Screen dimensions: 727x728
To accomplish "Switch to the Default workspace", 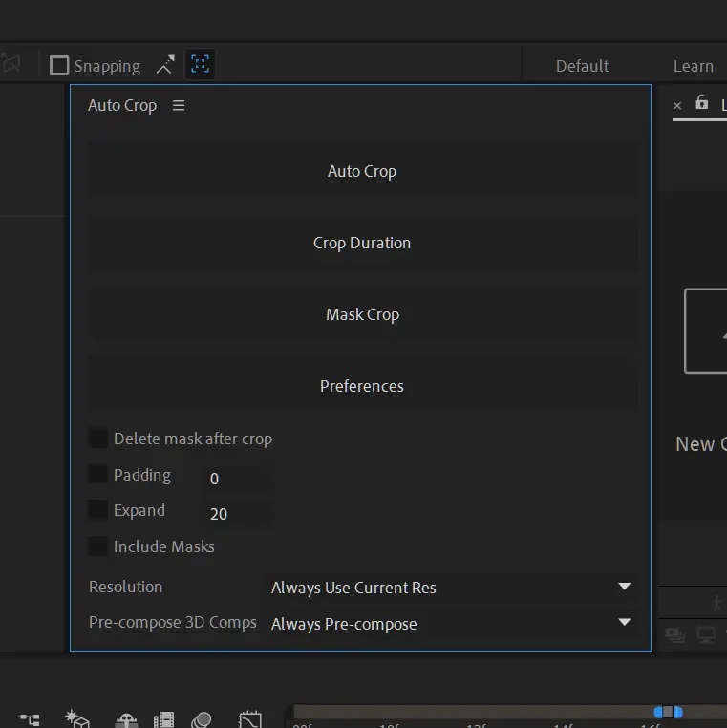I will (582, 66).
